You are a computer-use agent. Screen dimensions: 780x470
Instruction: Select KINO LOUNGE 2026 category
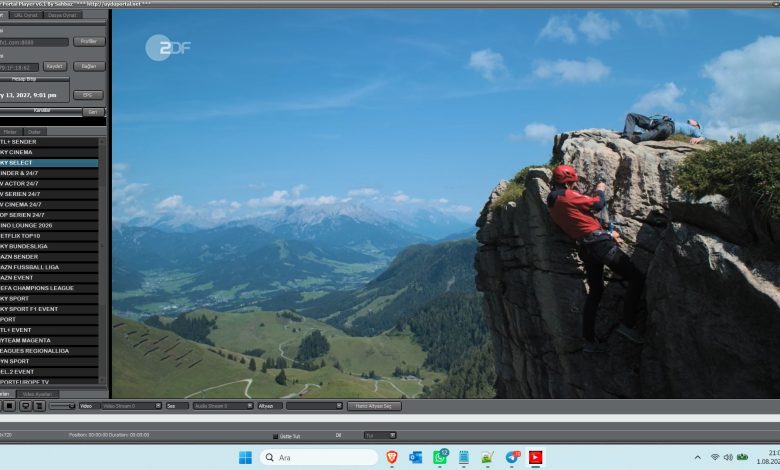(49, 225)
